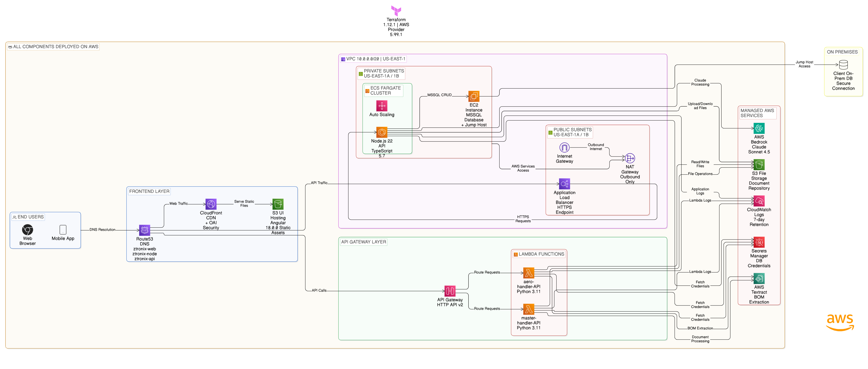
Task: Click the 'DNS Resolution' edge label
Action: click(x=102, y=230)
